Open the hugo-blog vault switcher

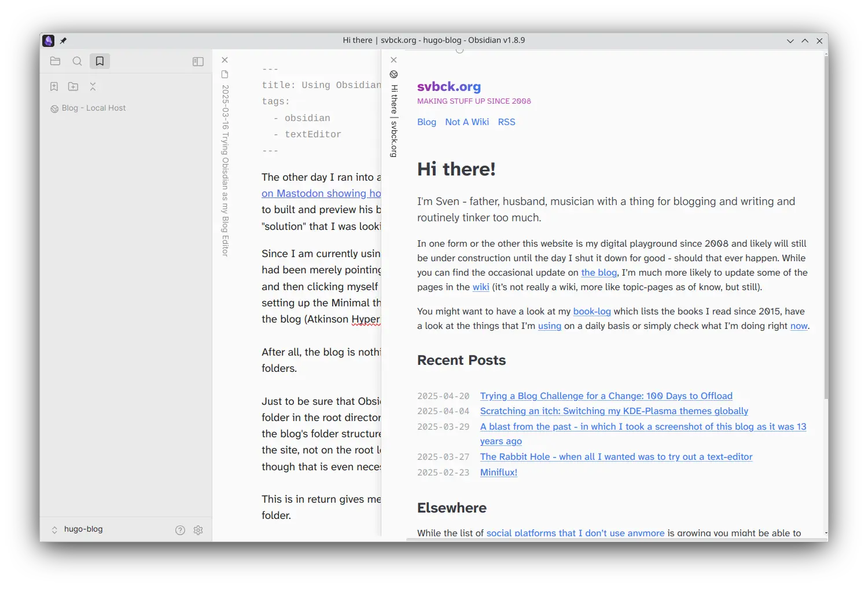click(78, 529)
